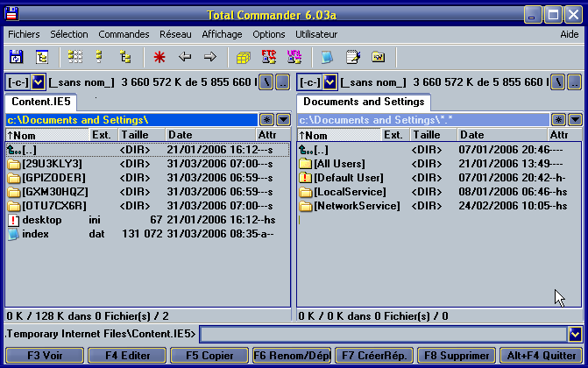
Task: Open the directory tree toolbar icon
Action: coord(42,57)
